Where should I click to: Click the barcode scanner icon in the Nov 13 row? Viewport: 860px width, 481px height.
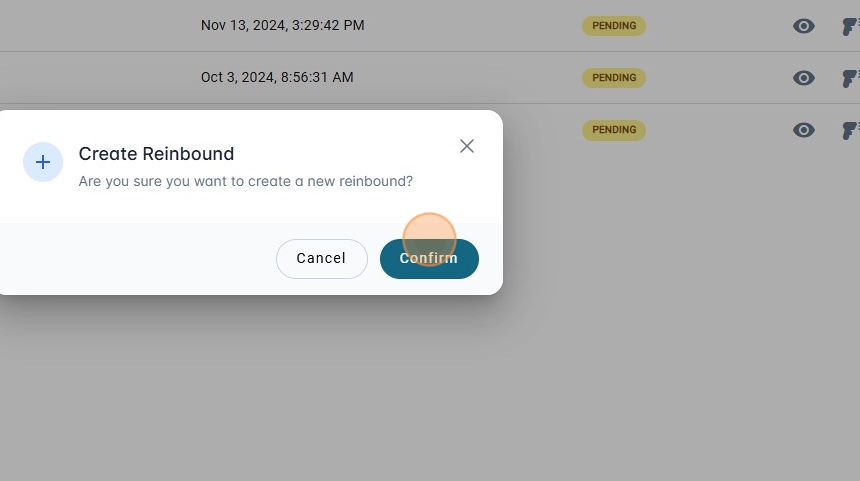(850, 26)
